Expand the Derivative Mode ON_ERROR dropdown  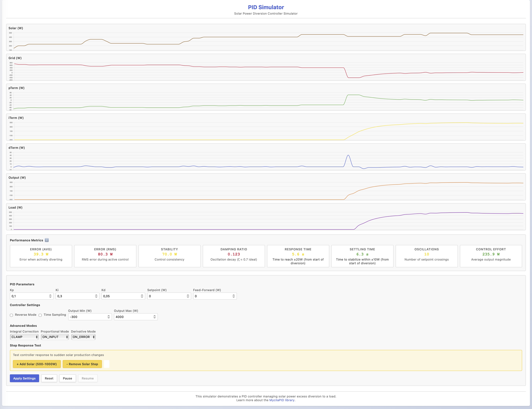click(x=83, y=337)
